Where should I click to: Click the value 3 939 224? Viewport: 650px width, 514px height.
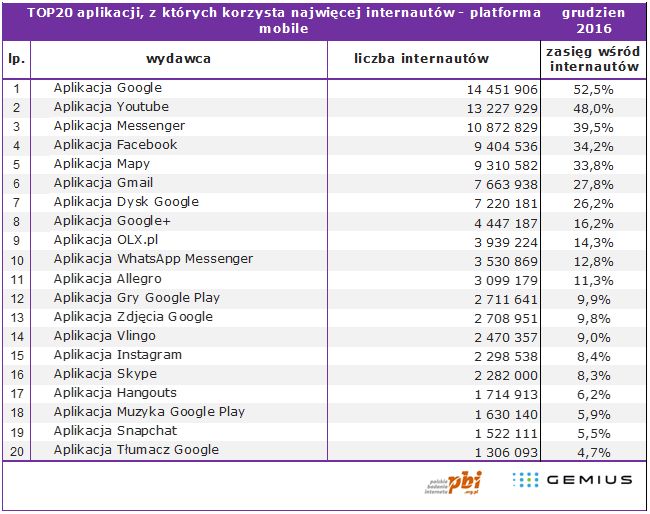coord(506,243)
